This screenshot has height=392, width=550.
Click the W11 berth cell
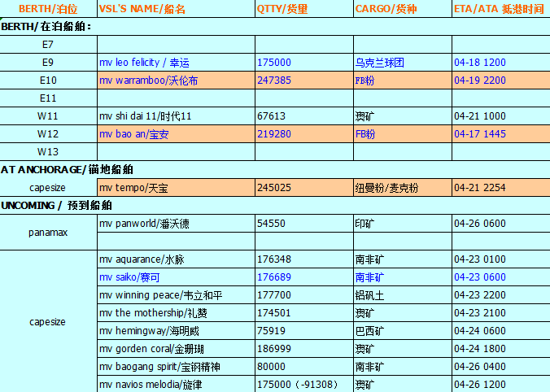[48, 116]
